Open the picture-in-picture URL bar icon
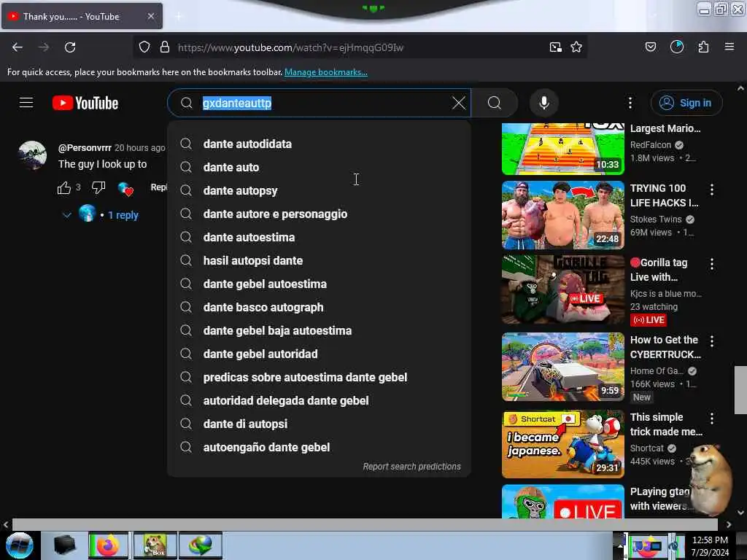 [x=555, y=47]
